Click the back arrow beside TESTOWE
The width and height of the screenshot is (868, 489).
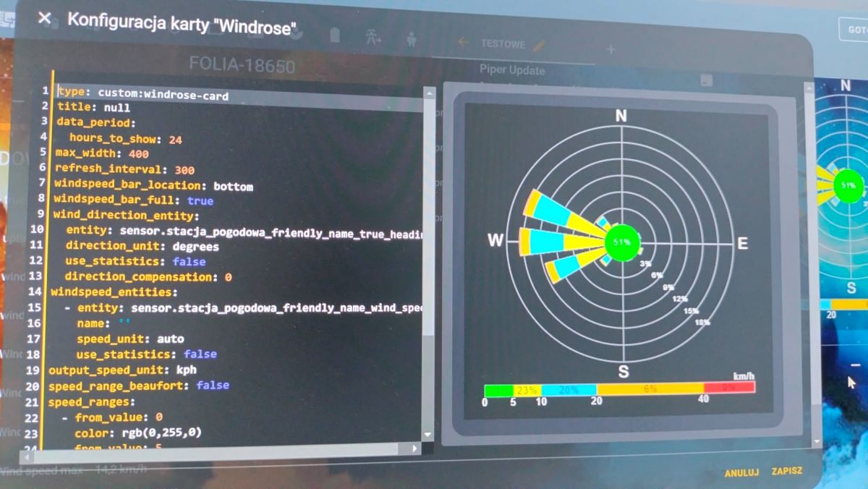(x=463, y=43)
